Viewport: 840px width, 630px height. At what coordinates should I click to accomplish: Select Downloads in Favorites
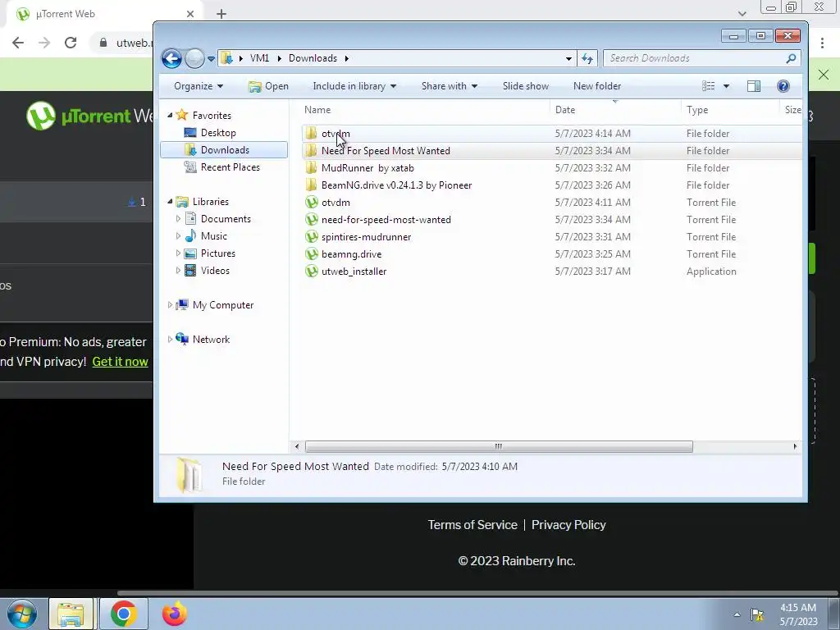[x=224, y=150]
